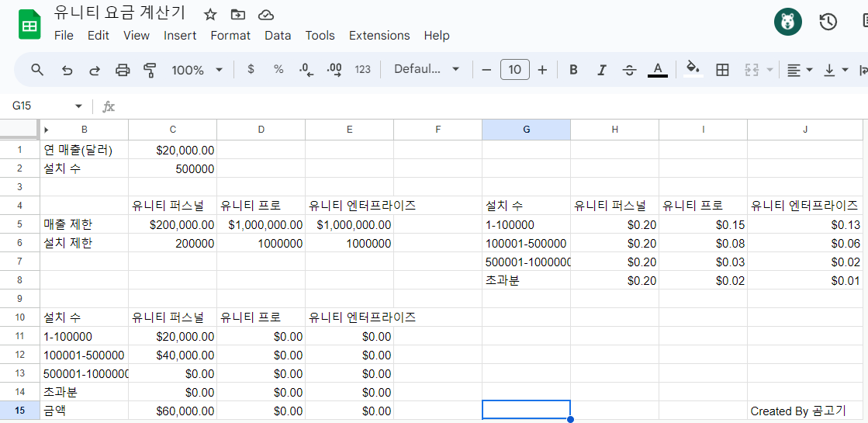Open the text color picker
The height and width of the screenshot is (423, 868).
(658, 70)
